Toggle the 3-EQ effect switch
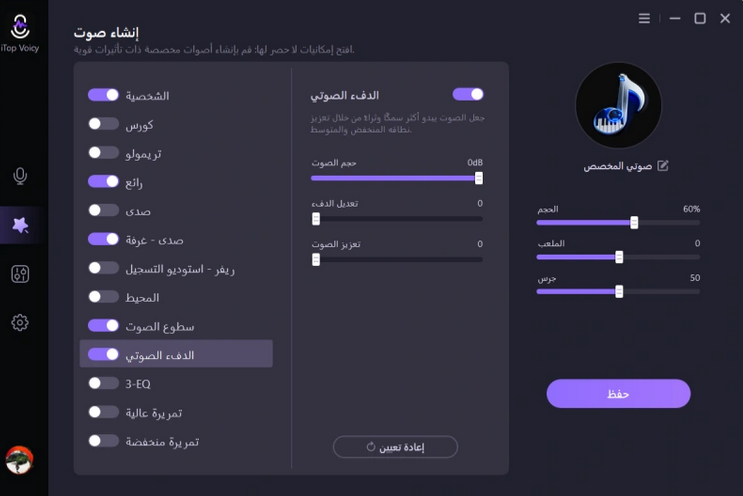 tap(103, 383)
